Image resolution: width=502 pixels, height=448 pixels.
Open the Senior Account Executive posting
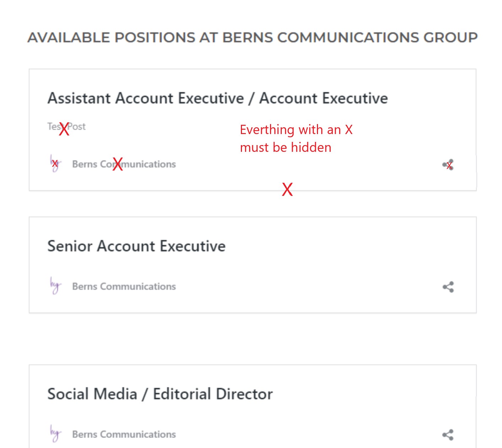pyautogui.click(x=136, y=246)
